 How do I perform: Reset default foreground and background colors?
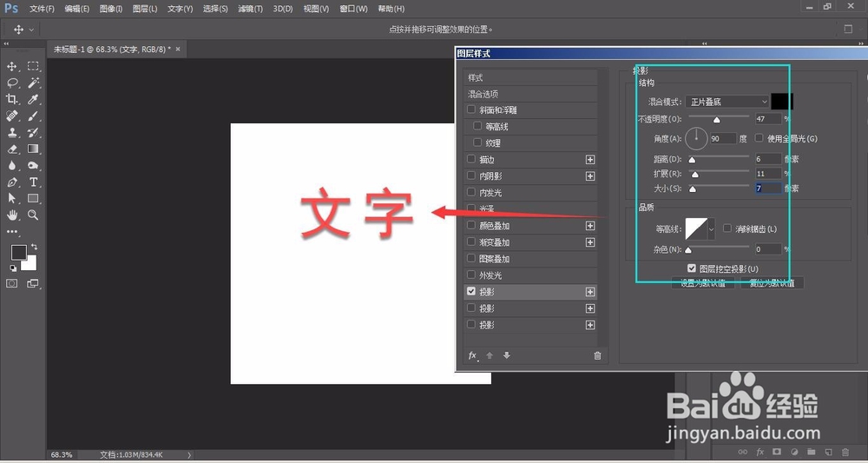click(13, 268)
